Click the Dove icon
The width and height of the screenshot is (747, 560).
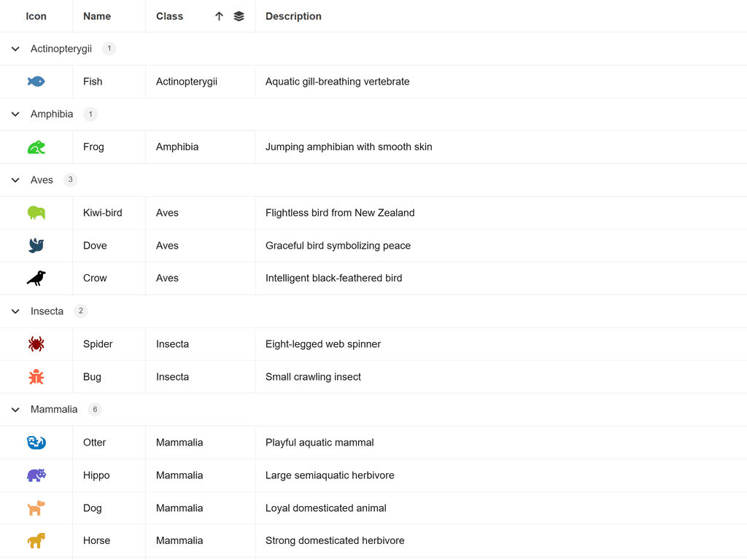click(x=35, y=245)
